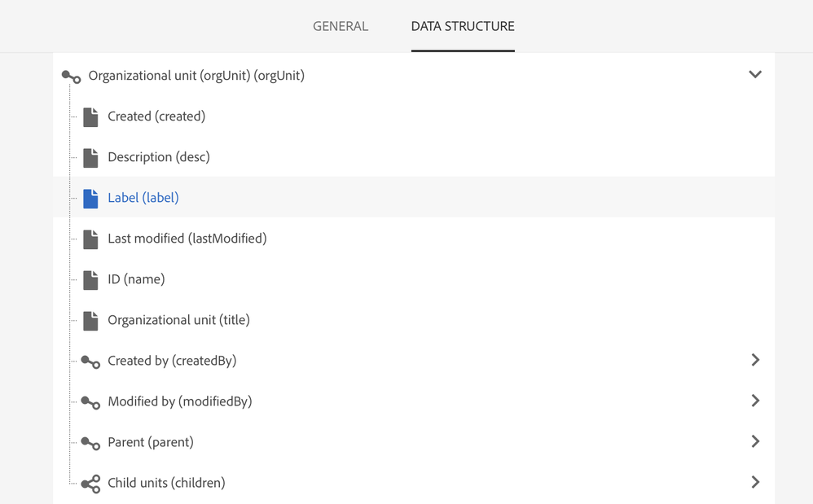
Task: Expand the Modified by (modifiedBy) relation
Action: pos(755,401)
